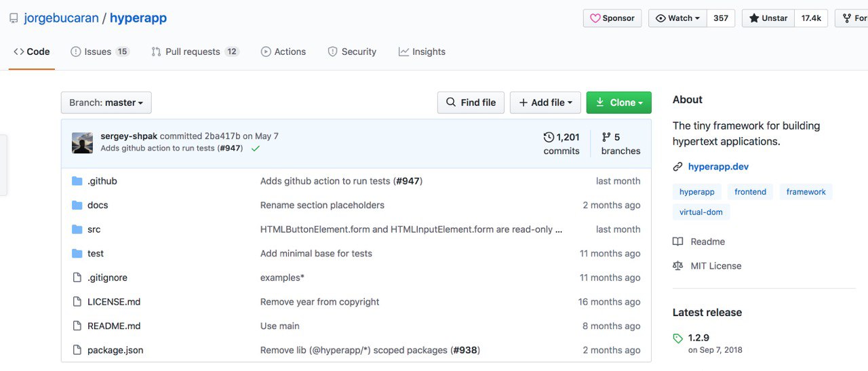The height and width of the screenshot is (371, 868).
Task: Click the file icon for README.md
Action: pos(77,326)
